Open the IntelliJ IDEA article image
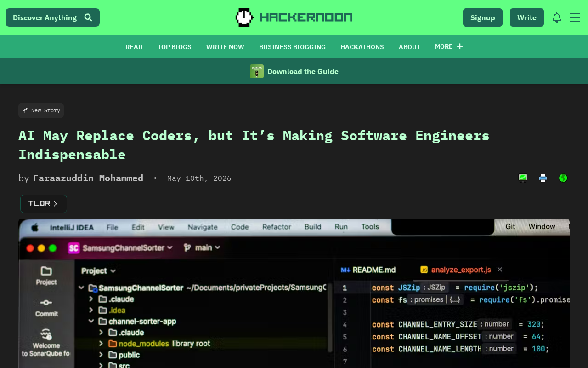This screenshot has width=588, height=368. tap(294, 293)
